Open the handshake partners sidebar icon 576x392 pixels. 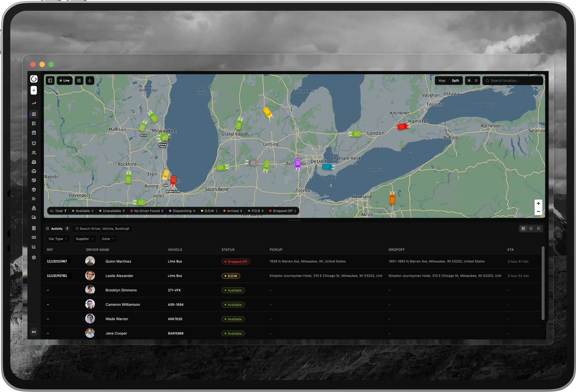tap(34, 180)
